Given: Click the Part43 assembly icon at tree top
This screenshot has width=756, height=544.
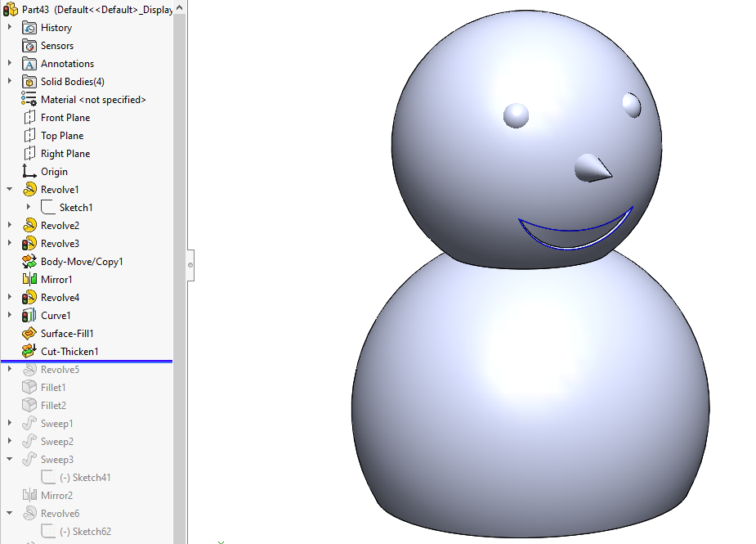Looking at the screenshot, I should (x=11, y=9).
